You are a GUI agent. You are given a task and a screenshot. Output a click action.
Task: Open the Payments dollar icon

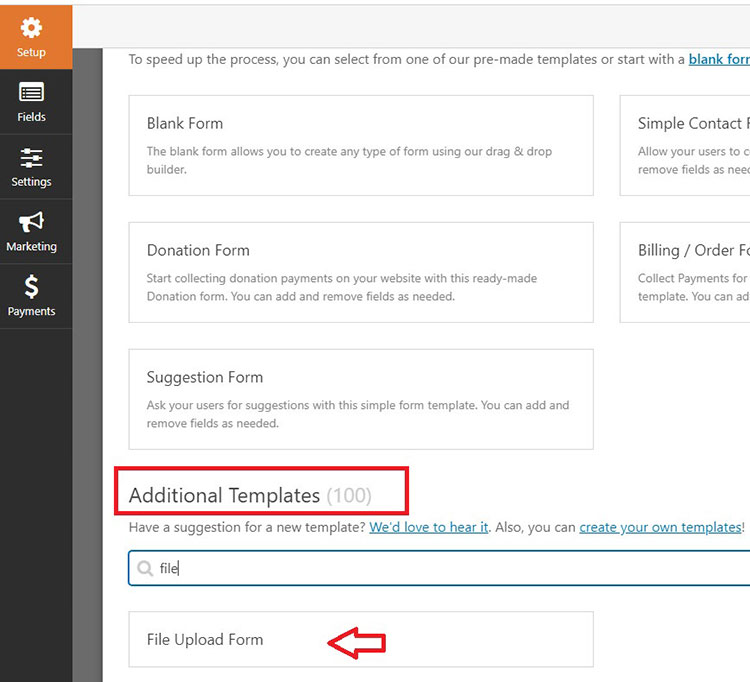[x=31, y=287]
